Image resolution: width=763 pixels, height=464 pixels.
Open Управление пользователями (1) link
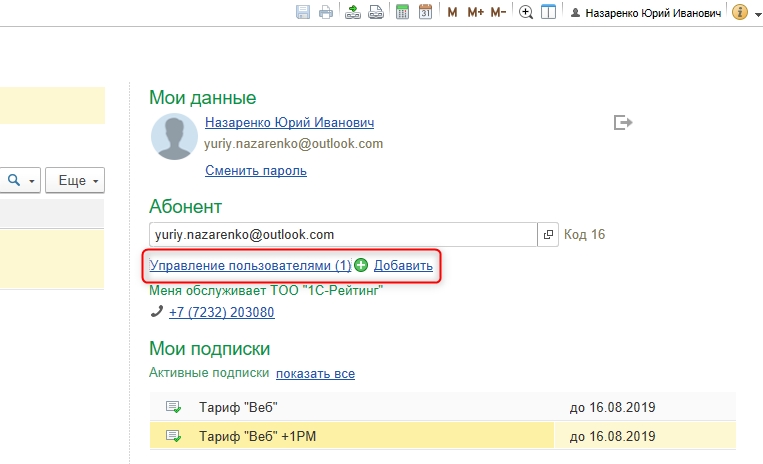pyautogui.click(x=250, y=266)
